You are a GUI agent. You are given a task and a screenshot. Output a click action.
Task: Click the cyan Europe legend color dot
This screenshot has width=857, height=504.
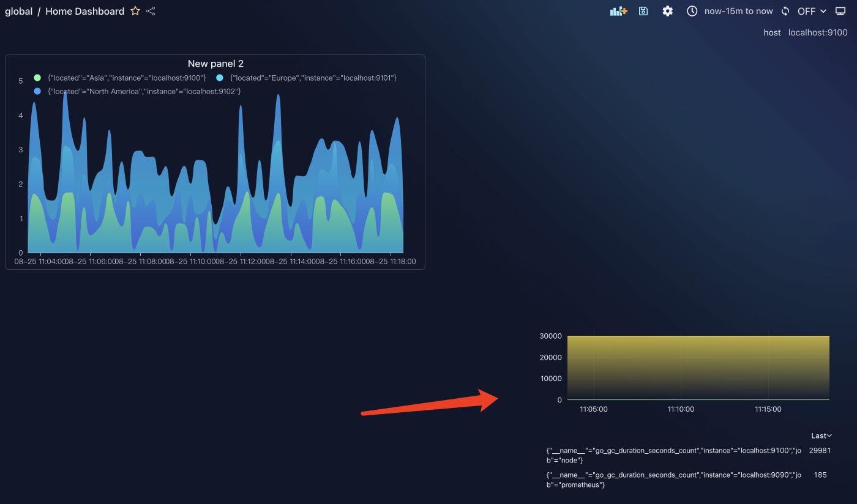click(x=220, y=78)
